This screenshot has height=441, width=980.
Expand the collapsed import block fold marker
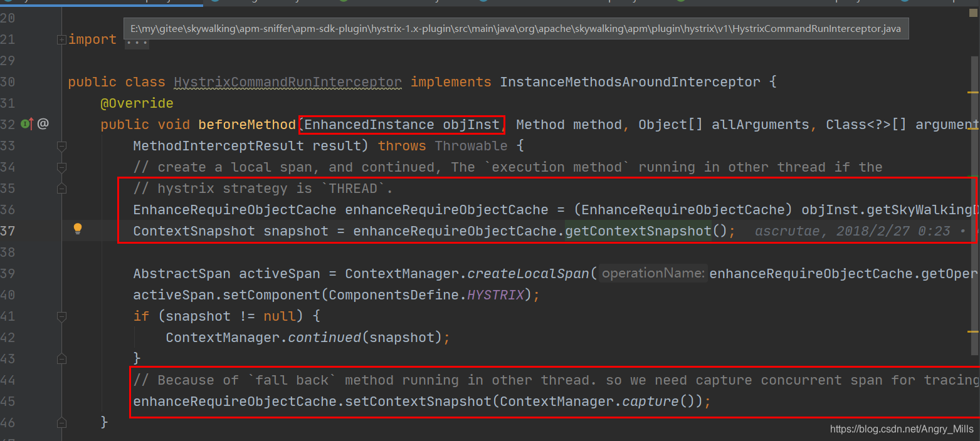point(61,39)
